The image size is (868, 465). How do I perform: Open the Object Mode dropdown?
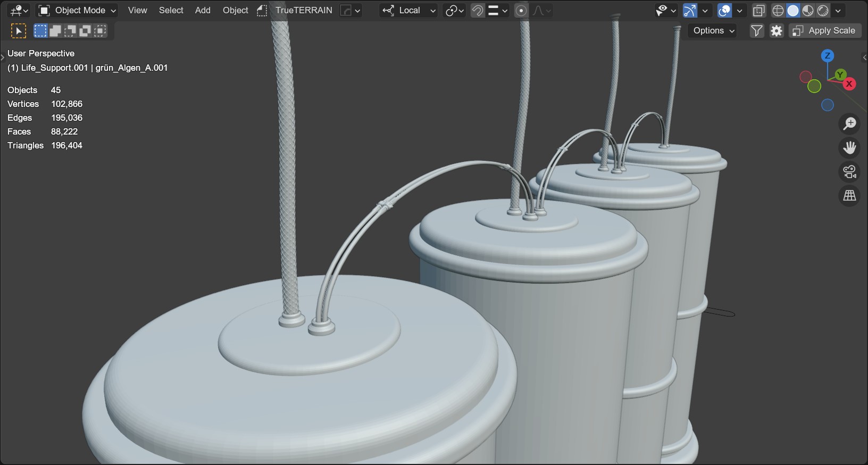[x=78, y=10]
